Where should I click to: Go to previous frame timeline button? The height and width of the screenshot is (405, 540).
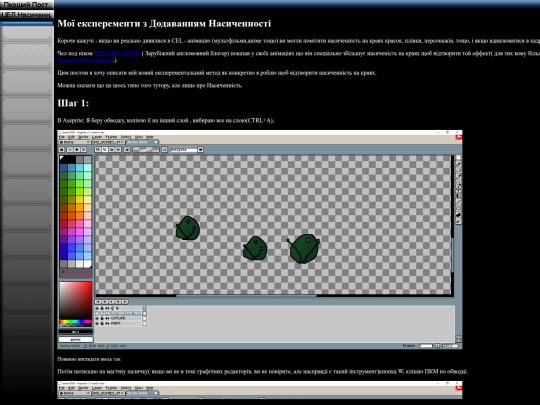click(105, 302)
